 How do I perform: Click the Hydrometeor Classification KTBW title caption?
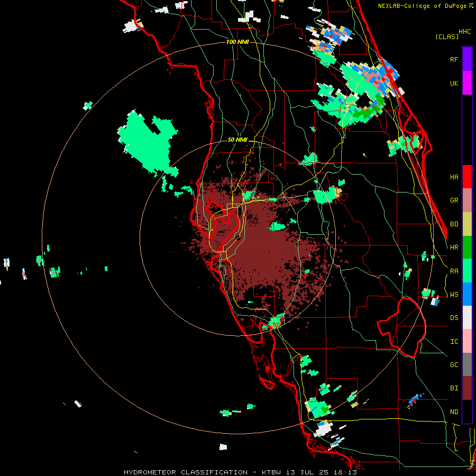click(x=240, y=472)
